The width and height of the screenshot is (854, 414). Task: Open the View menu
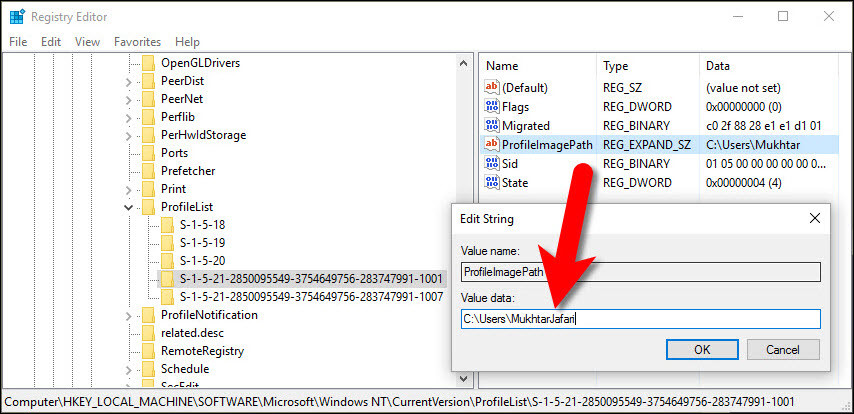click(x=87, y=42)
